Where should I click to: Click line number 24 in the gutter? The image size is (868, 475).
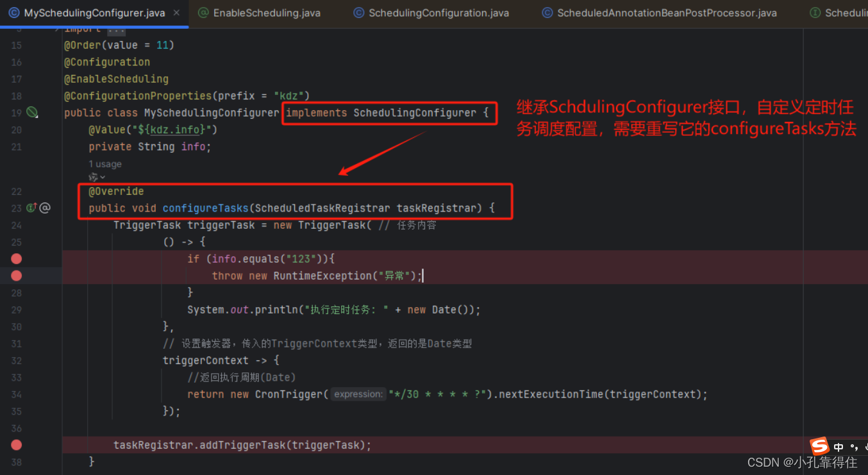[16, 225]
